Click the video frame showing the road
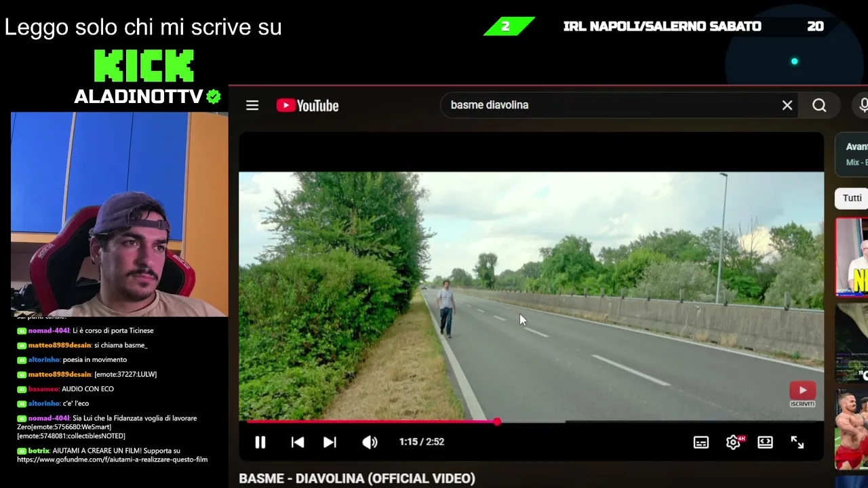 pos(531,296)
